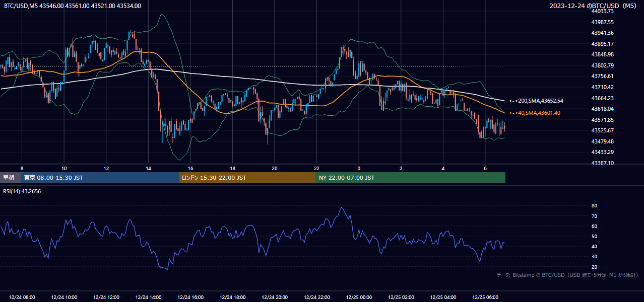This screenshot has width=644, height=302.
Task: Click RSI scale value 60
Action: pyautogui.click(x=594, y=226)
